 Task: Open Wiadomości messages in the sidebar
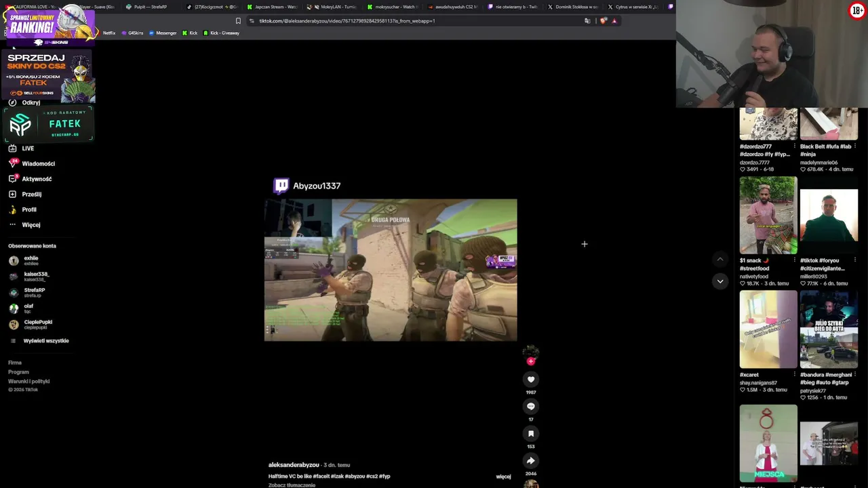pos(32,163)
